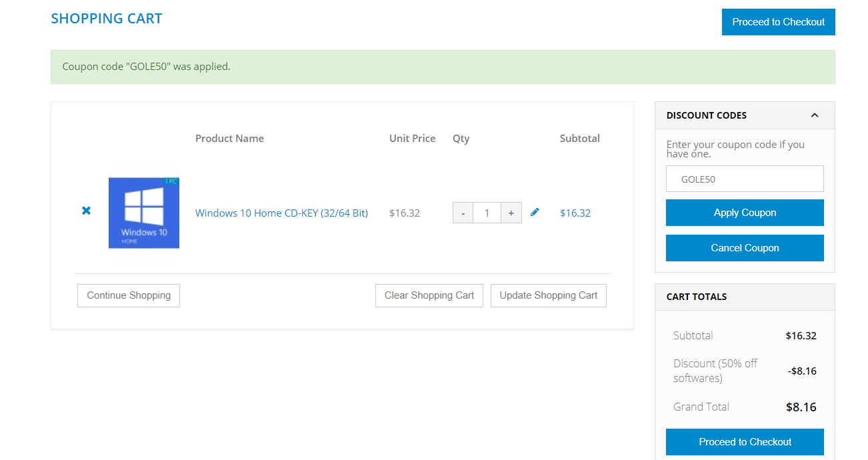Click the Discount (50% off softwares) label
868x460 pixels.
point(715,371)
